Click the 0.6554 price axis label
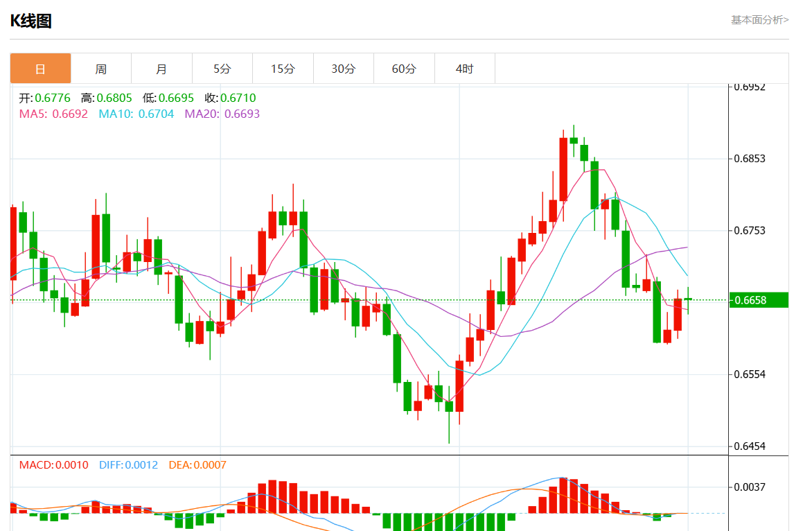The width and height of the screenshot is (812, 531). click(750, 374)
